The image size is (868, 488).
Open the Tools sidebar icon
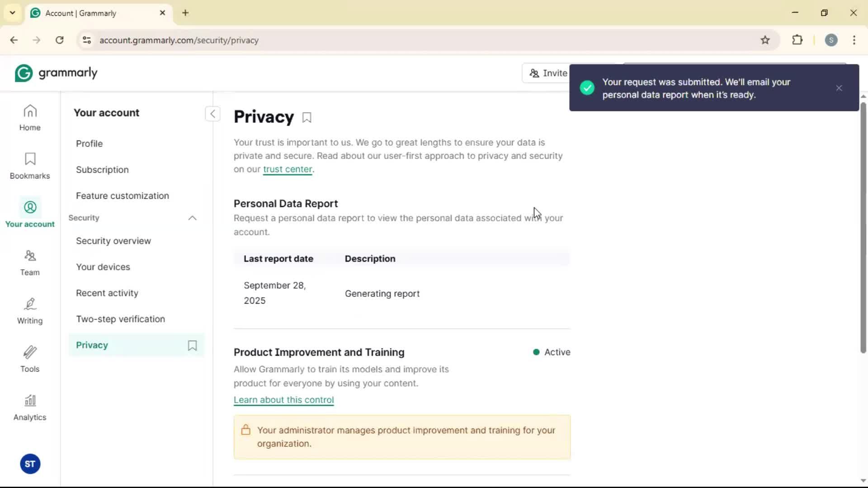[x=30, y=359]
